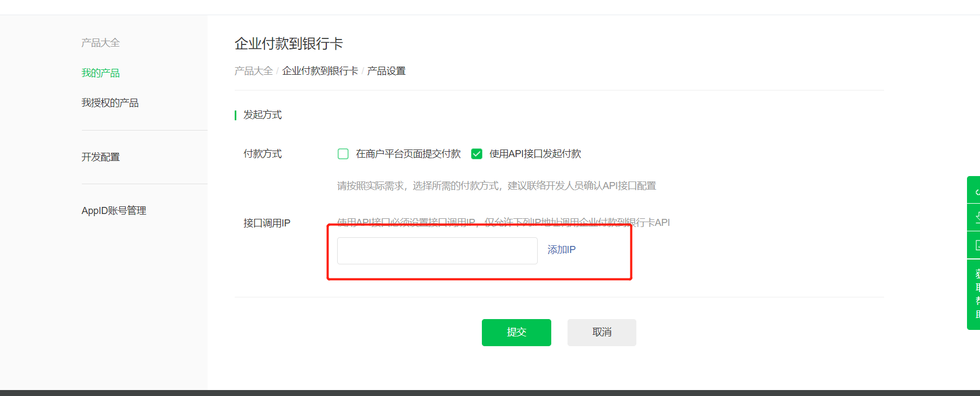980x396 pixels.
Task: Click the edit note icon in the floating sidebar
Action: coord(975,245)
